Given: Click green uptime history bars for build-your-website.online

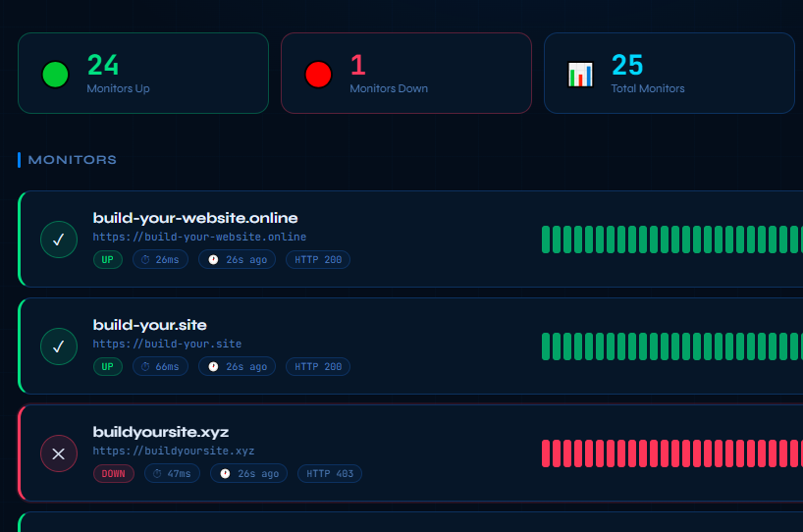Looking at the screenshot, I should 671,239.
